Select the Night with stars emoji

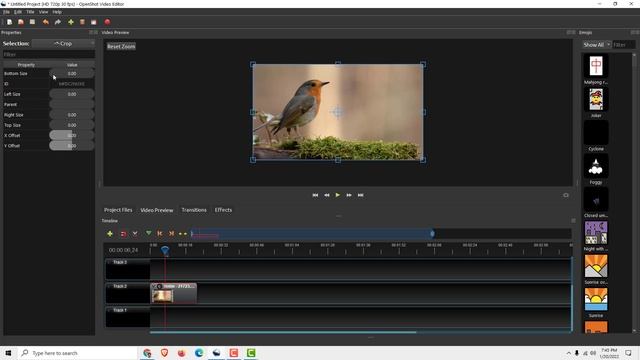(x=596, y=233)
